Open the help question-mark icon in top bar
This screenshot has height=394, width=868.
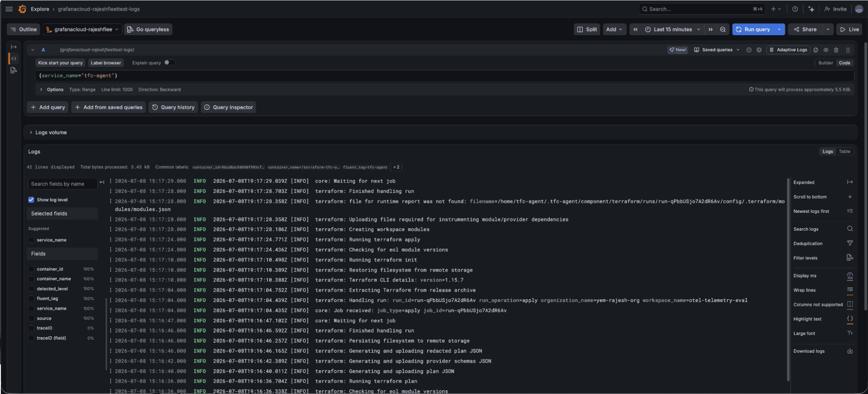(795, 9)
